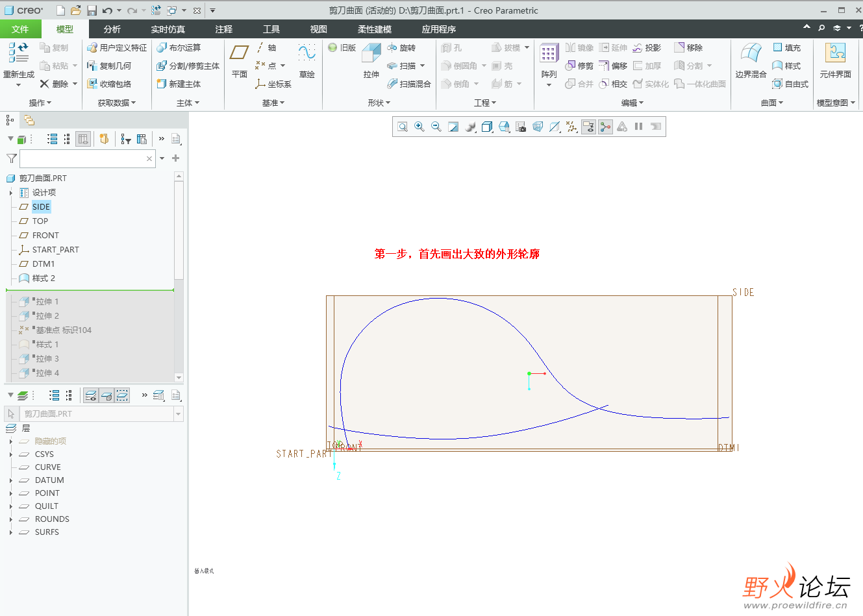Click the 收缩包络 (Shrinkwrap) button
The image size is (863, 616).
(x=108, y=84)
